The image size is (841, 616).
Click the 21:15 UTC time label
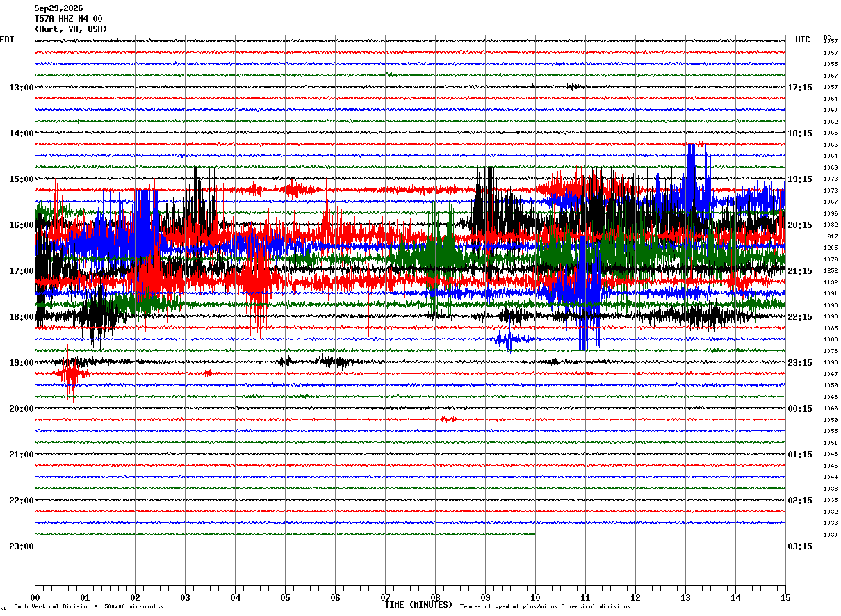(x=800, y=271)
